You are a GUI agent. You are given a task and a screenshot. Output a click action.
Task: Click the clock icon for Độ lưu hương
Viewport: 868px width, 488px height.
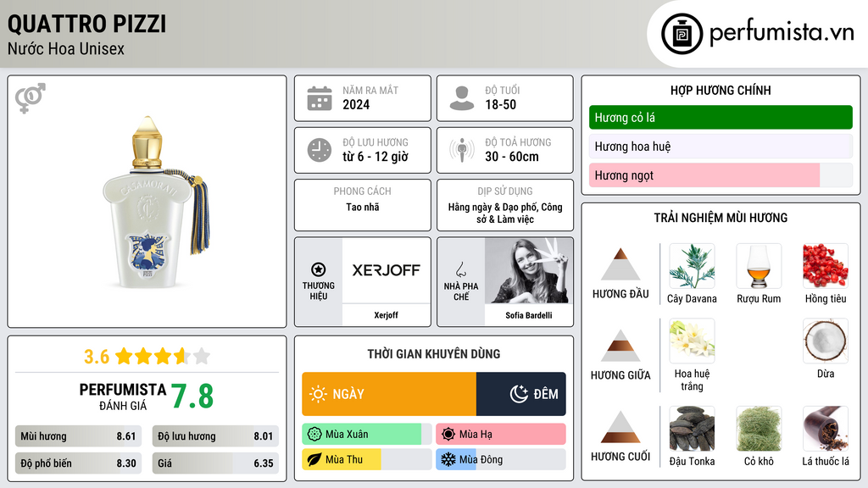click(x=320, y=150)
